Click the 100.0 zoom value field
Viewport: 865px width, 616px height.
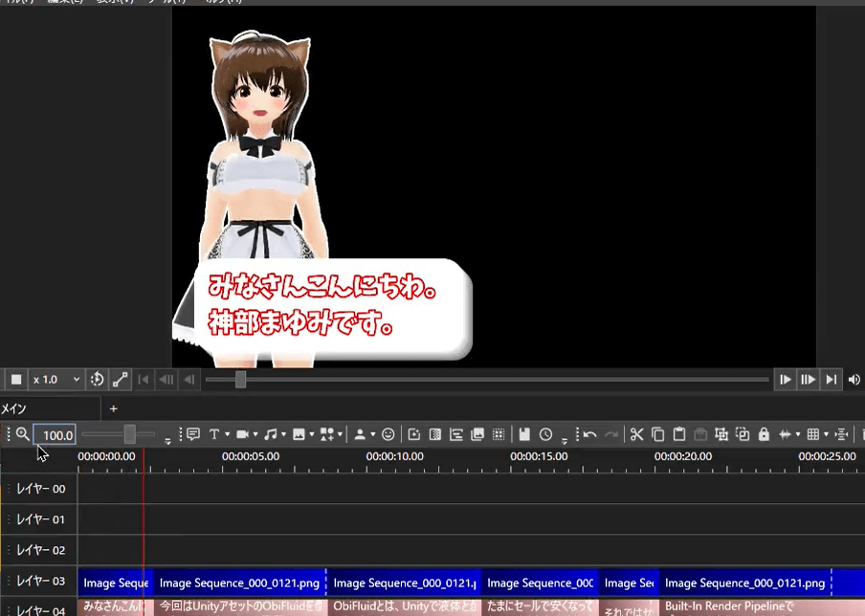click(x=55, y=435)
